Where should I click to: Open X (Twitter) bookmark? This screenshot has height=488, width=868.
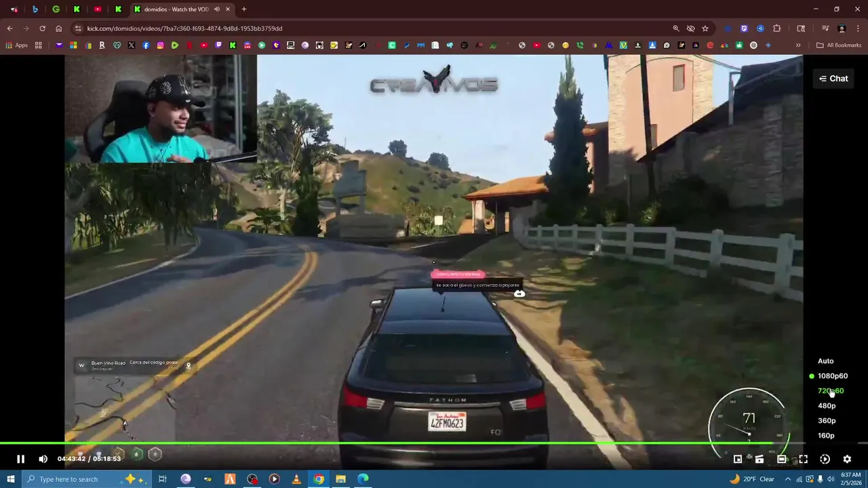coord(131,45)
